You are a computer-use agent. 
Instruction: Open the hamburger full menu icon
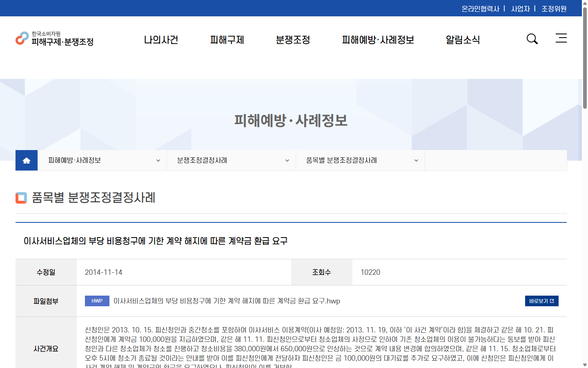click(x=561, y=38)
